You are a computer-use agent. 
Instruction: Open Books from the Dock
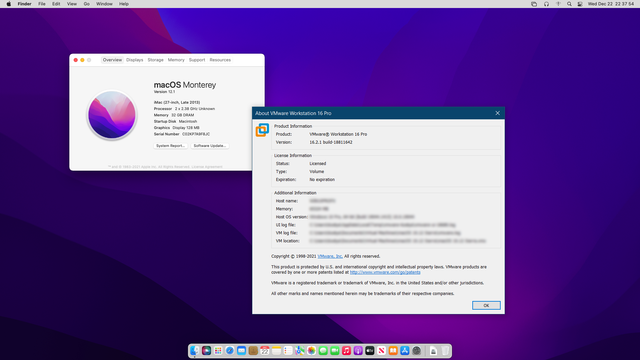[x=393, y=351]
